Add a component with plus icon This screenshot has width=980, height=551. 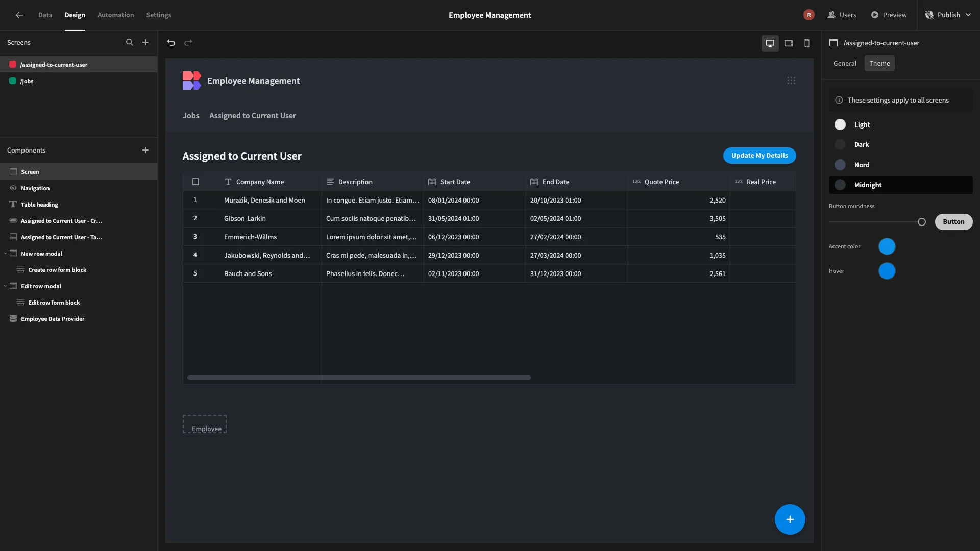click(x=145, y=150)
